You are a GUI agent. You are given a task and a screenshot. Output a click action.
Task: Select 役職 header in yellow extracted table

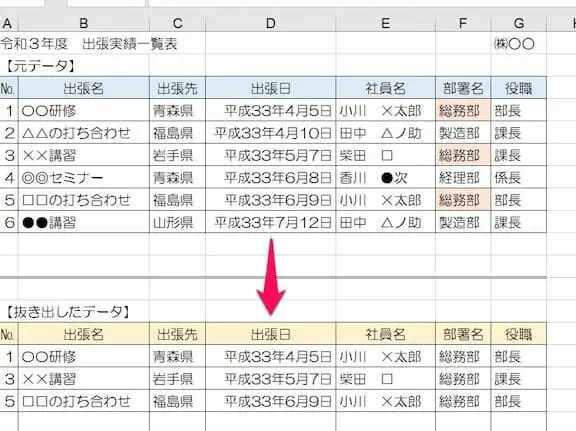(x=519, y=334)
